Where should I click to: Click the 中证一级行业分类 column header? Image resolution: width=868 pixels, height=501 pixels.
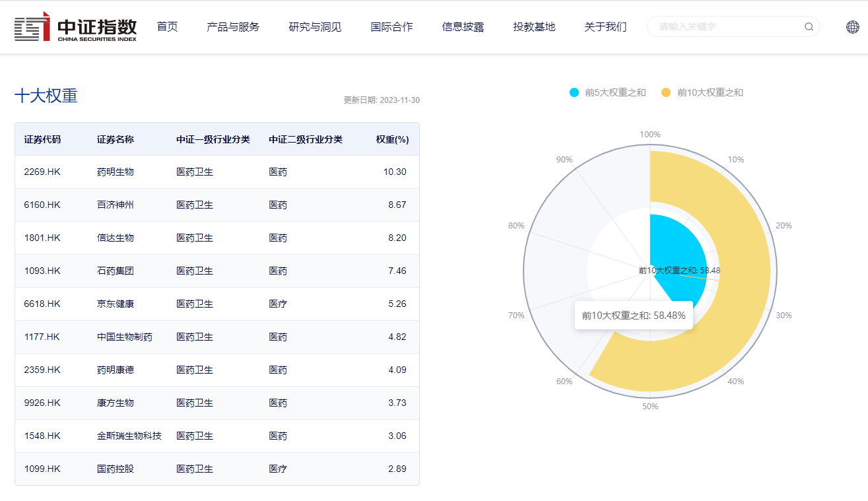[x=213, y=139]
